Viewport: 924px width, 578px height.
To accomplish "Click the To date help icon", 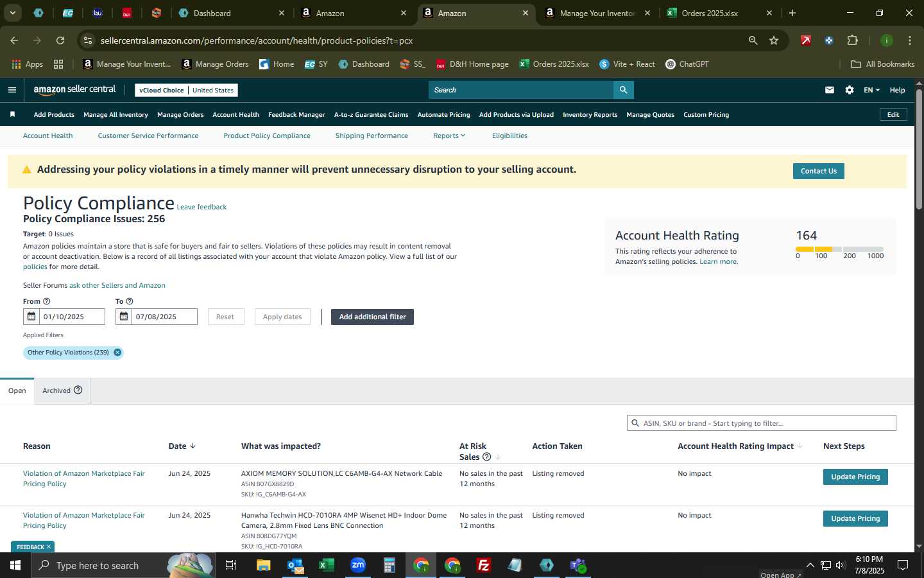I will pos(130,301).
